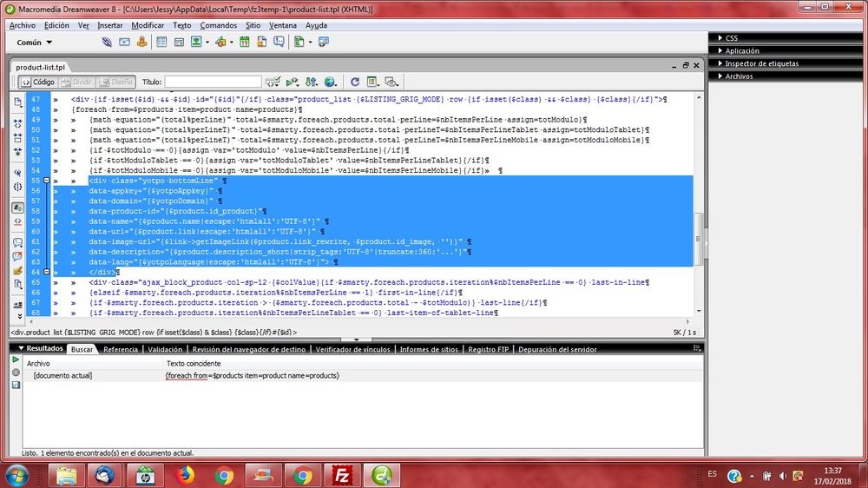Click the expand all icon
This screenshot has width=868, height=488.
[17, 151]
